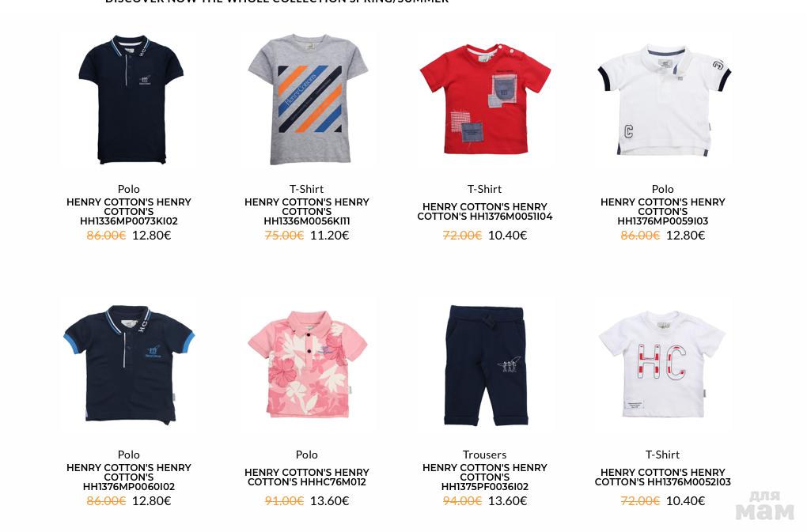Viewport: 807px width, 532px height.
Task: Click product title HH1376M0051I04
Action: (485, 212)
